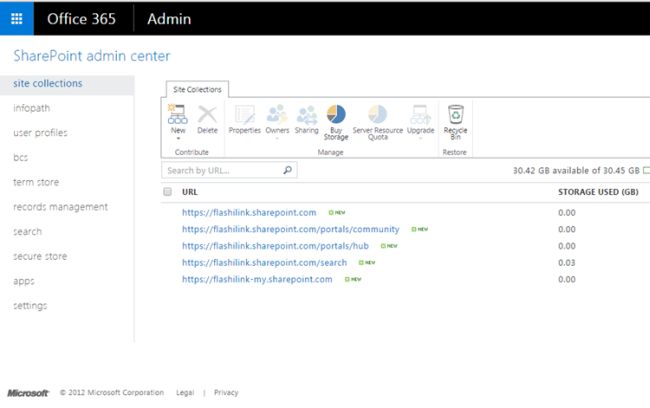Click the New site collection icon

pyautogui.click(x=177, y=114)
